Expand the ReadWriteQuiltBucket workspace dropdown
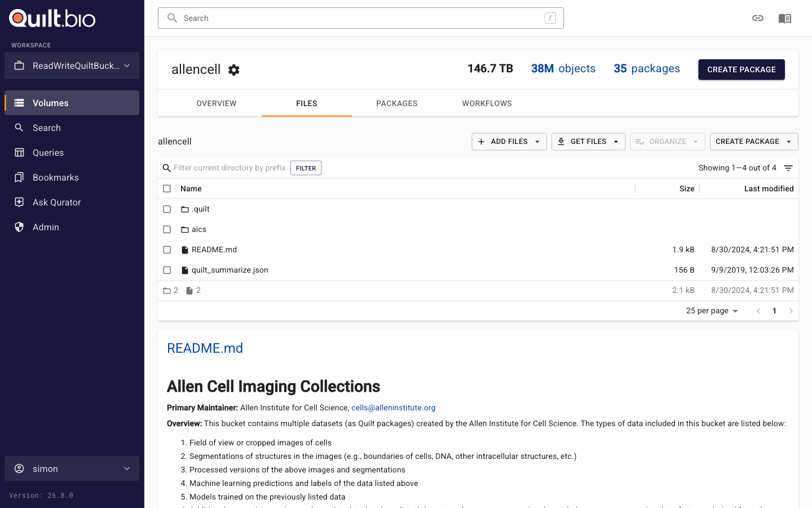 tap(72, 65)
